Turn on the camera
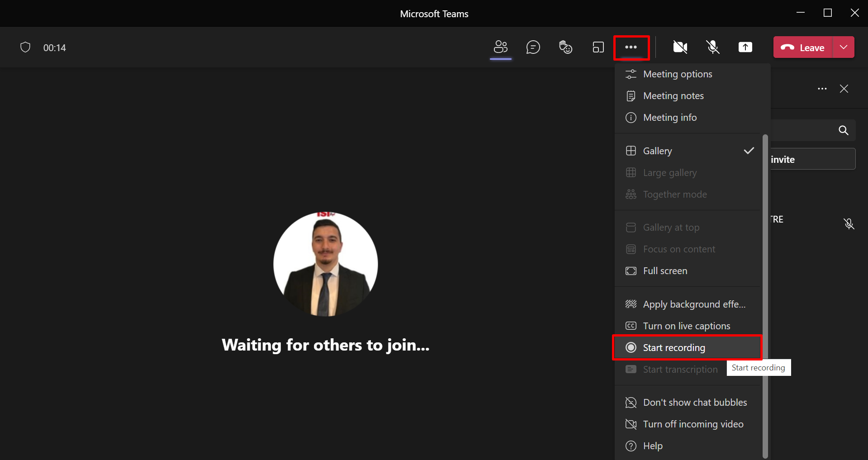 pos(680,47)
